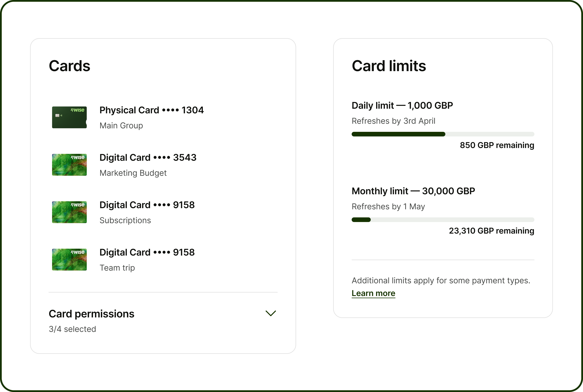Click the "Marketing Budget" card label

[x=133, y=173]
